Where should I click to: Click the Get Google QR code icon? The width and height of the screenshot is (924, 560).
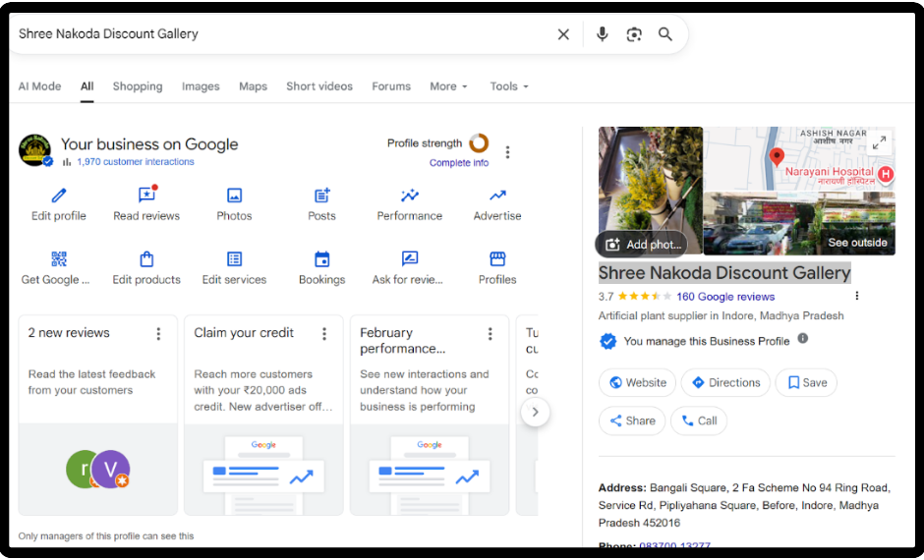tap(59, 259)
